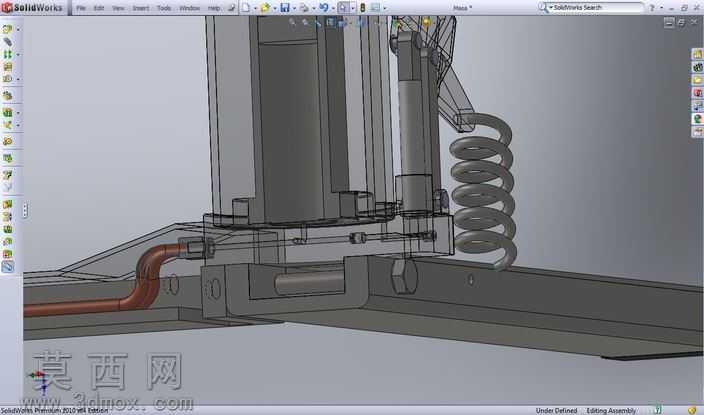Click the Rebuild traffic-light icon

[363, 7]
